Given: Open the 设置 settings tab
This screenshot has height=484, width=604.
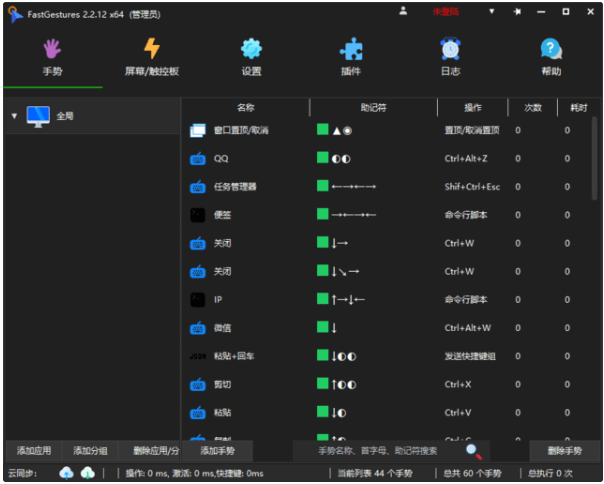Looking at the screenshot, I should pos(252,58).
